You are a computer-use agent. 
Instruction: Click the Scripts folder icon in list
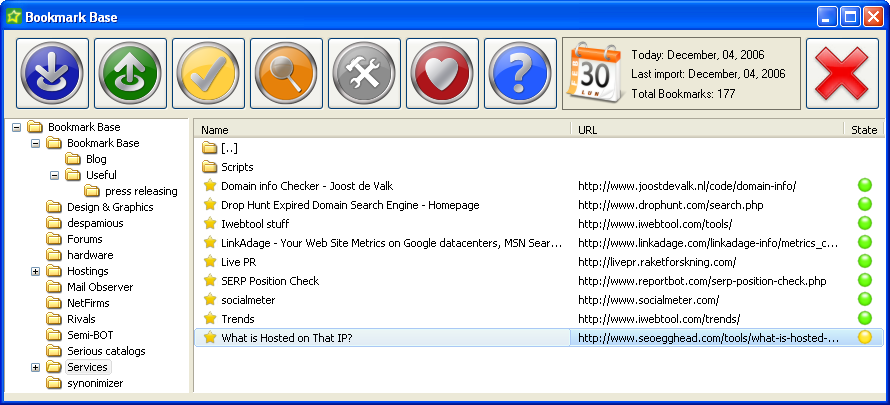pyautogui.click(x=210, y=167)
